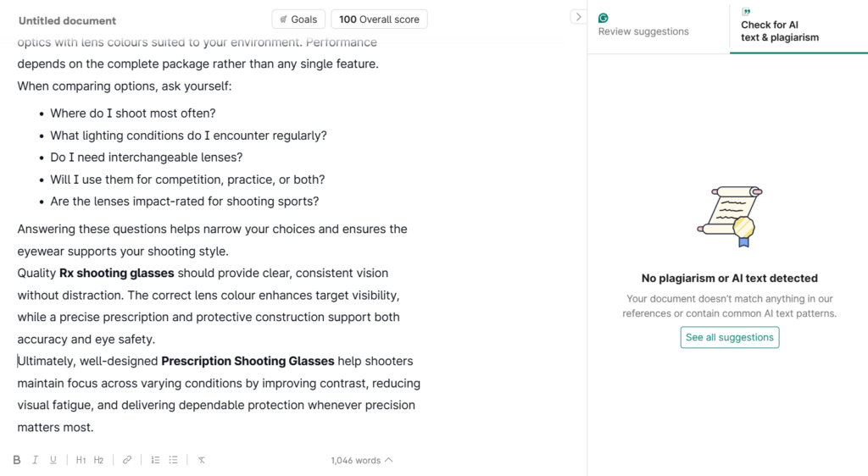This screenshot has width=868, height=476.
Task: Click the plagiarism certificate illustration
Action: point(730,216)
